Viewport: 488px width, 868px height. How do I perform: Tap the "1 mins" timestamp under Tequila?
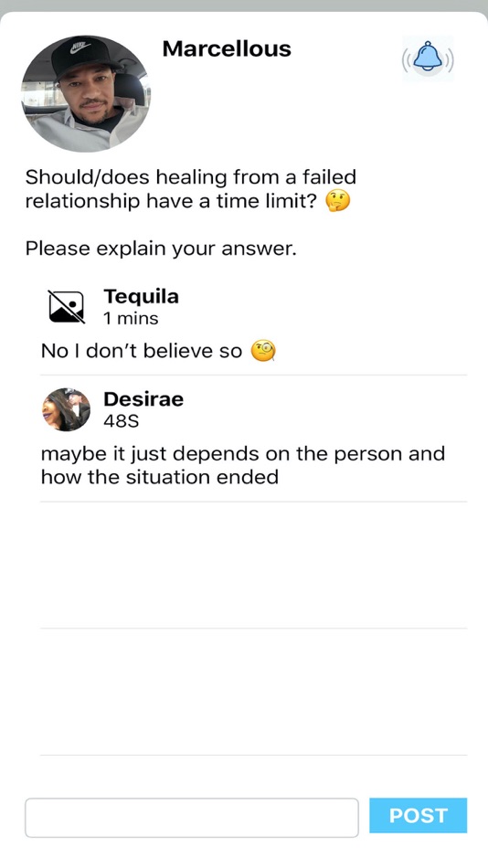(x=131, y=319)
